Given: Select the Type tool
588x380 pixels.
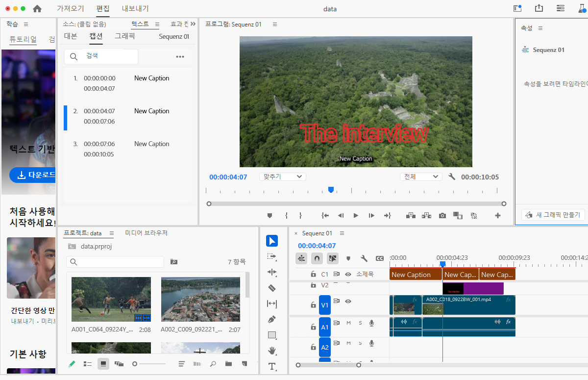Looking at the screenshot, I should [272, 366].
